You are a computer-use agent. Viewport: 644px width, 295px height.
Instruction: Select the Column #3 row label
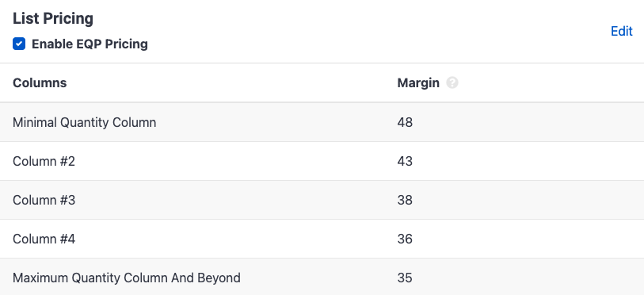click(x=44, y=201)
